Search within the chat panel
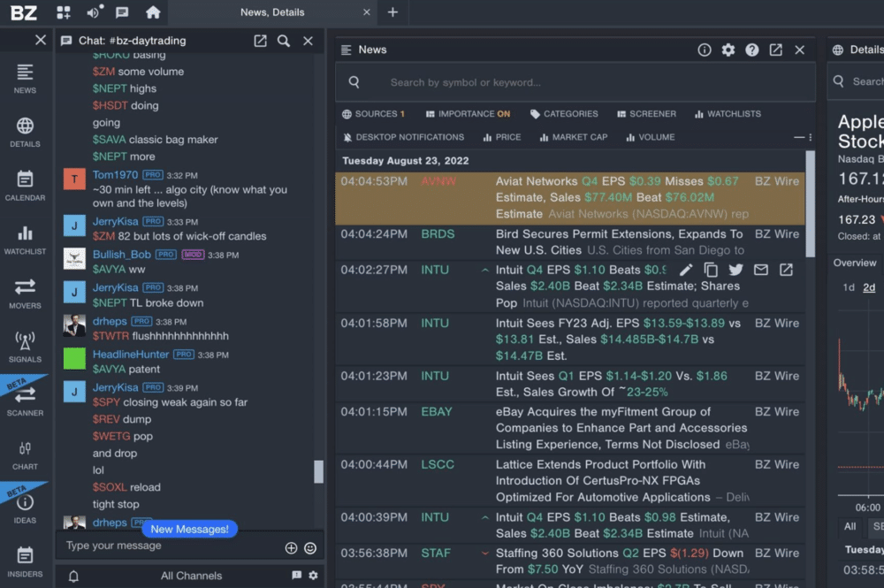884x588 pixels. (x=284, y=41)
